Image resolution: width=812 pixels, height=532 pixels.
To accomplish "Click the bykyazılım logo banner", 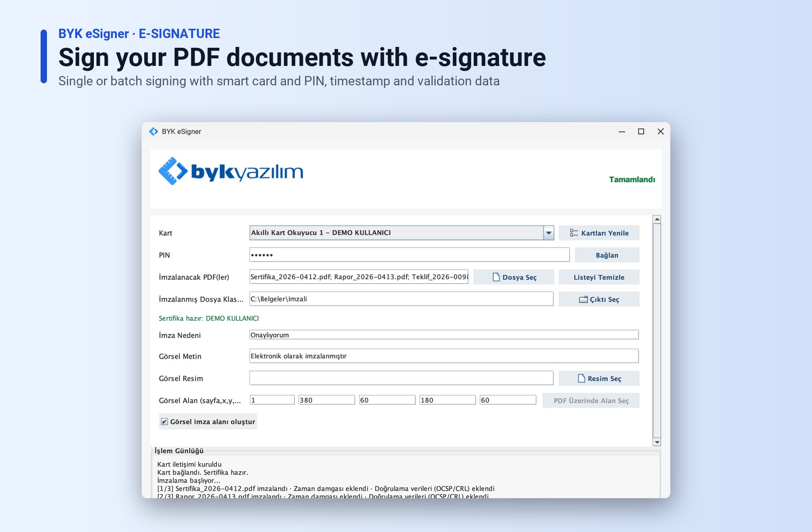I will (230, 171).
